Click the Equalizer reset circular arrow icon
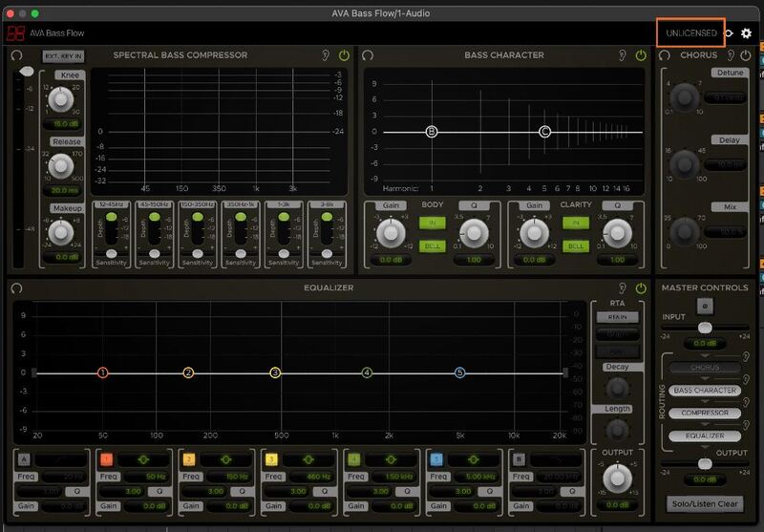The image size is (764, 532). [15, 287]
